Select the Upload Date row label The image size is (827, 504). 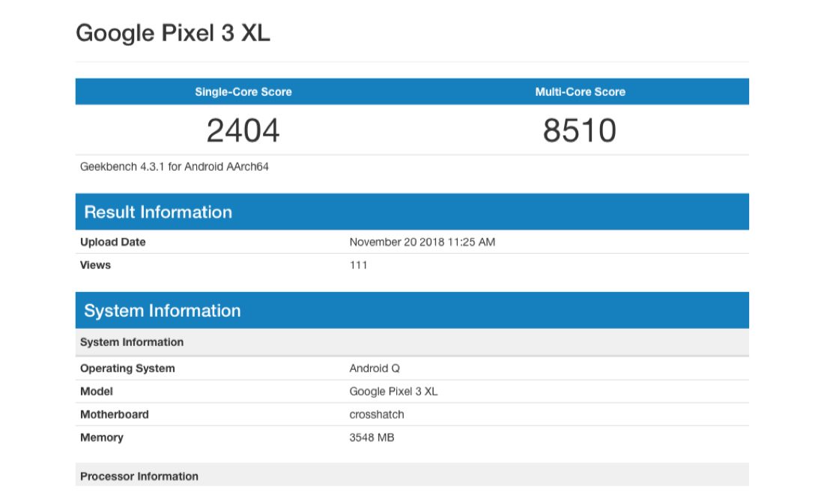[x=113, y=242]
